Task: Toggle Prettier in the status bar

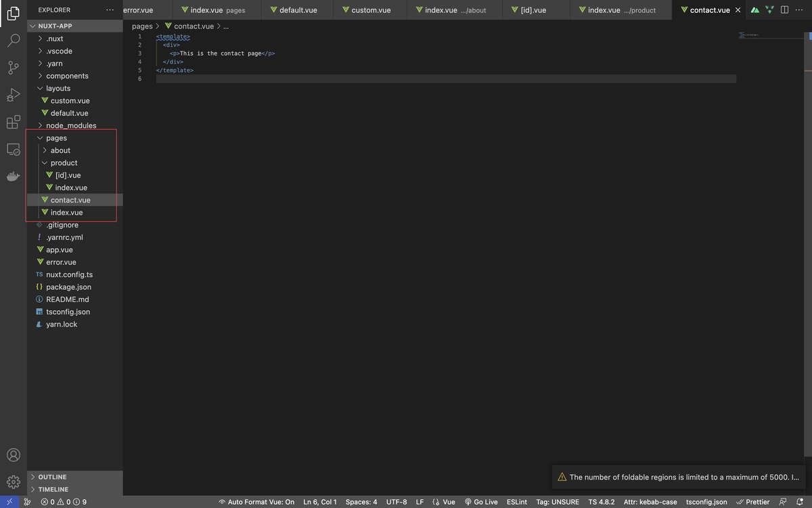Action: pyautogui.click(x=752, y=502)
